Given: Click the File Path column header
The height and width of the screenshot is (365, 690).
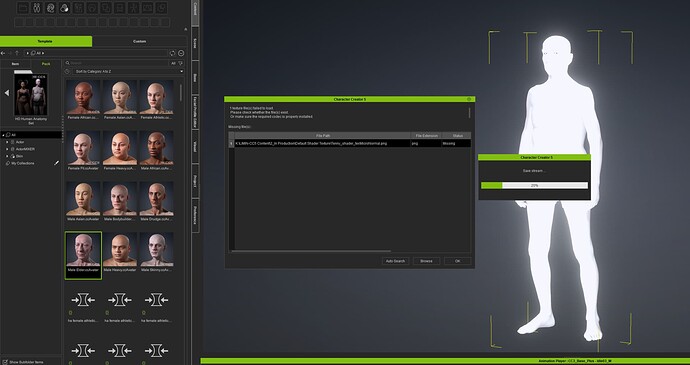Looking at the screenshot, I should coord(322,136).
